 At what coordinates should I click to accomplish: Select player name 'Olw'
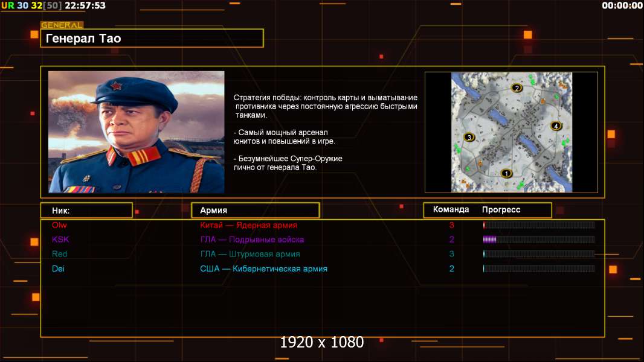[59, 225]
